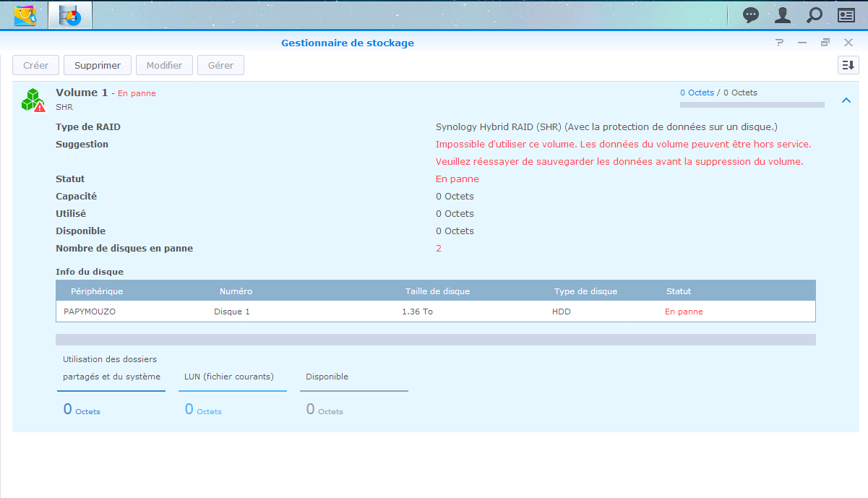Sort by the Périphérique column header
The image size is (868, 498).
coord(97,291)
